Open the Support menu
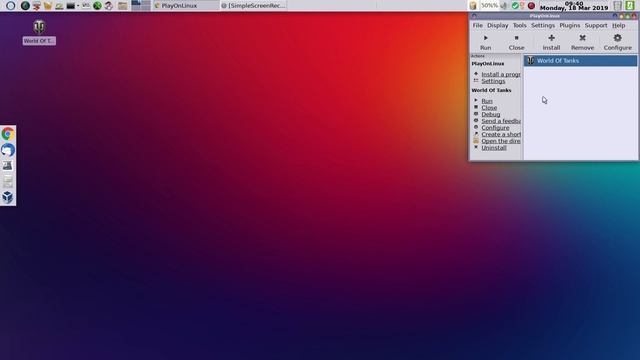This screenshot has width=640, height=360. click(596, 25)
